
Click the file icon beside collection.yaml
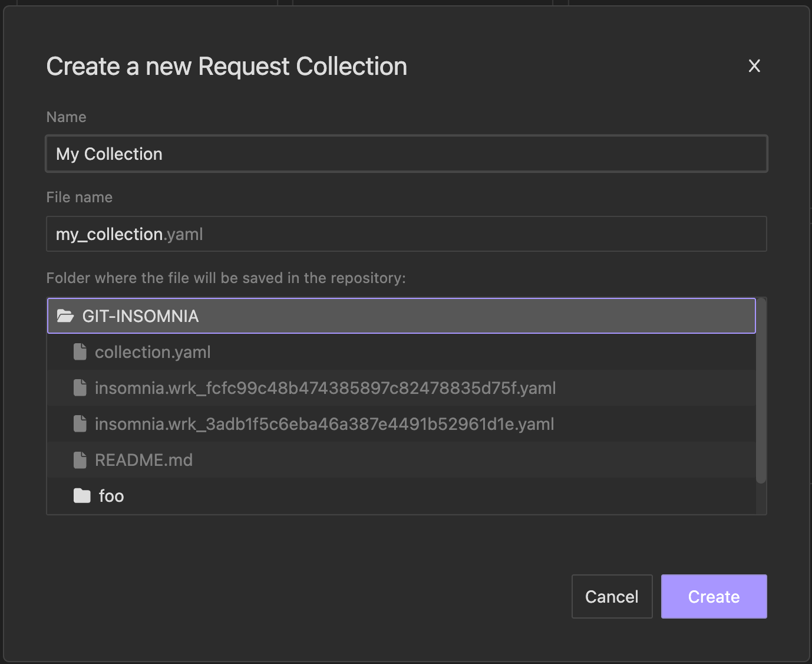tap(80, 352)
